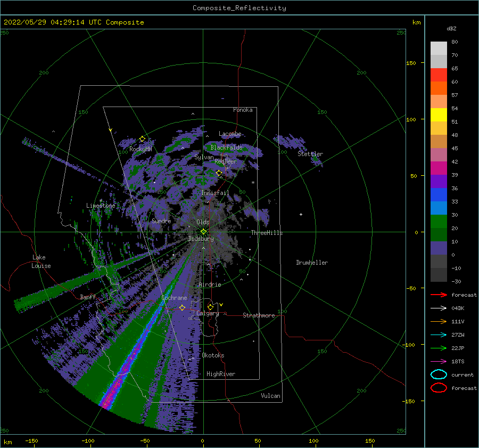This screenshot has height=448, width=479.
Task: Select the Airdrie label
Action: pyautogui.click(x=210, y=284)
